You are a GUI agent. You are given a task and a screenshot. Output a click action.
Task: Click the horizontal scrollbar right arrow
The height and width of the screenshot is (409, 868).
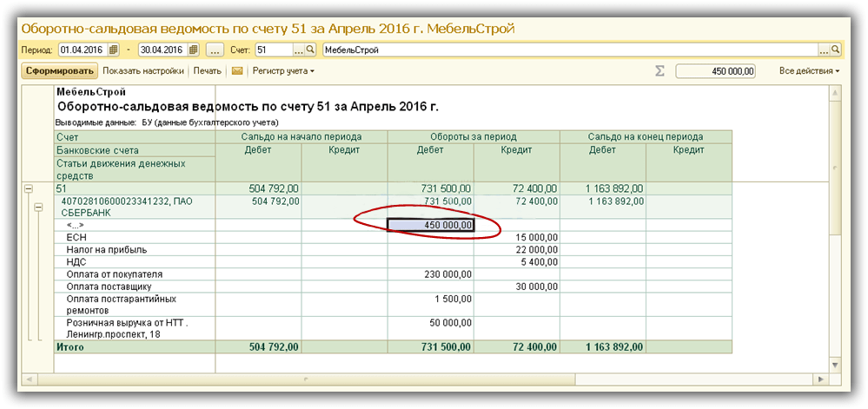point(821,379)
